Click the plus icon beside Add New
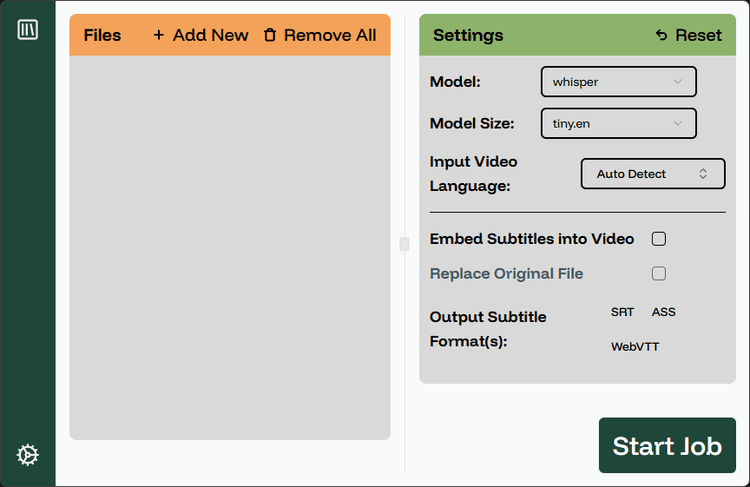This screenshot has height=487, width=750. click(x=158, y=35)
